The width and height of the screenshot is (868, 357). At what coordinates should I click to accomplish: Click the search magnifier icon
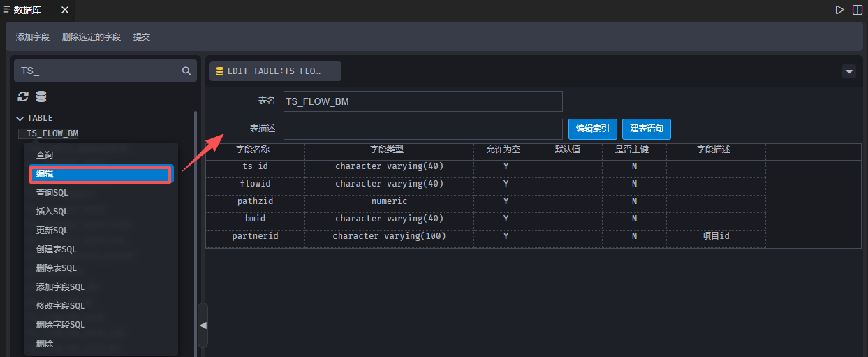[x=186, y=71]
